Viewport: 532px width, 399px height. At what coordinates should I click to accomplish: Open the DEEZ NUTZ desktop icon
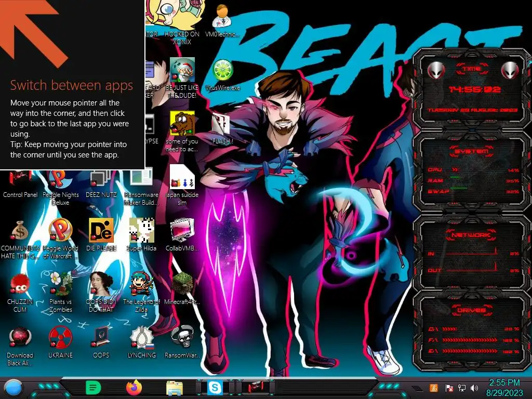tap(101, 183)
